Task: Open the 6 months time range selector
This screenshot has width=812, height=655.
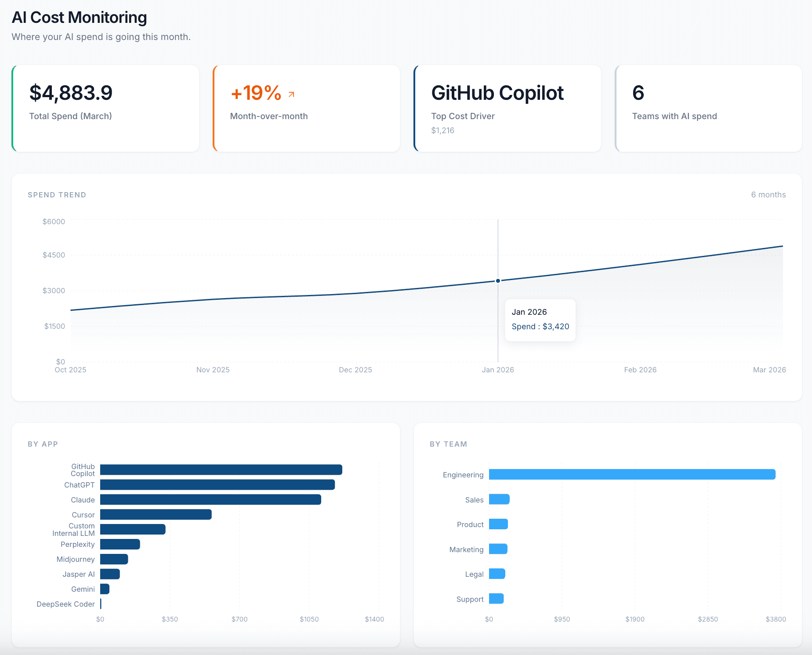Action: [768, 195]
